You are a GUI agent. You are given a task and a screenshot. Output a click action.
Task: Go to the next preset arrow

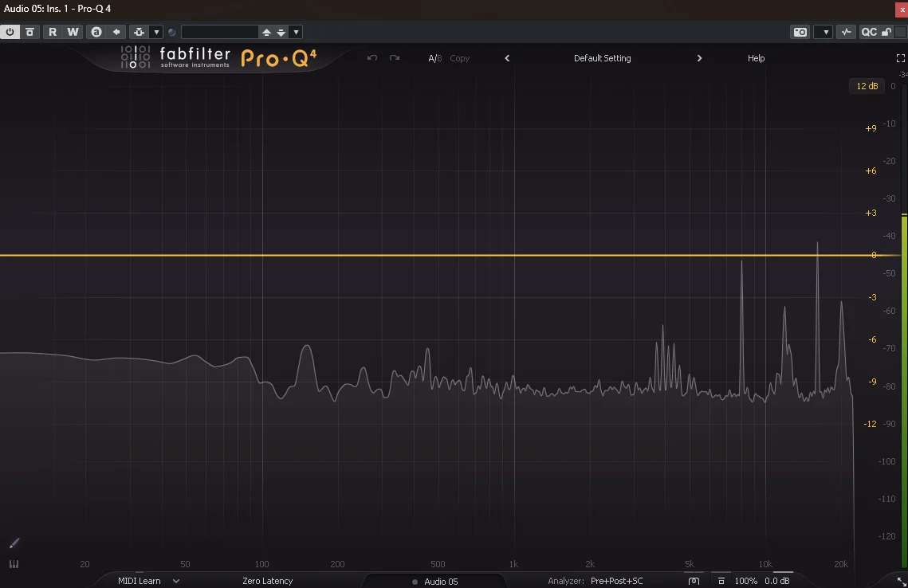pos(699,58)
